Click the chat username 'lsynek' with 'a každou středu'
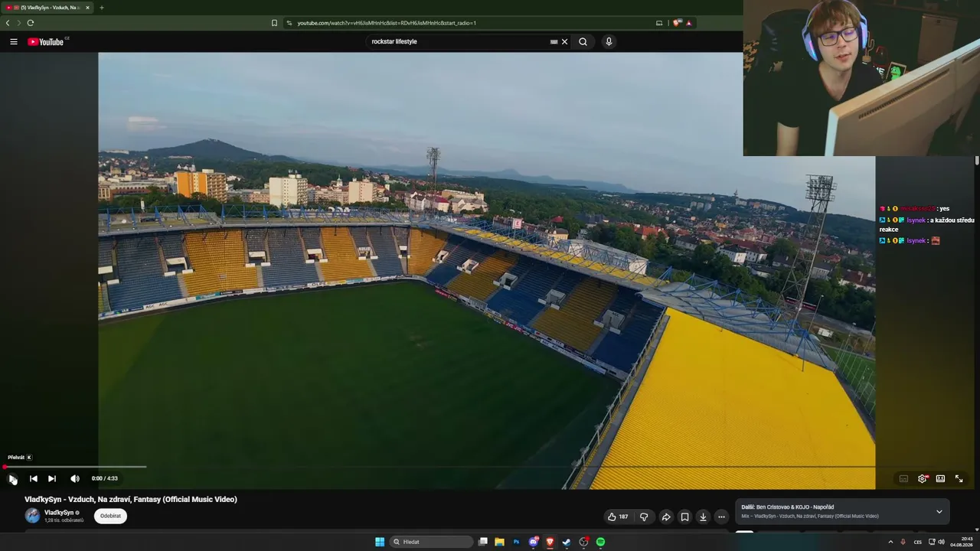This screenshot has height=551, width=980. click(916, 220)
